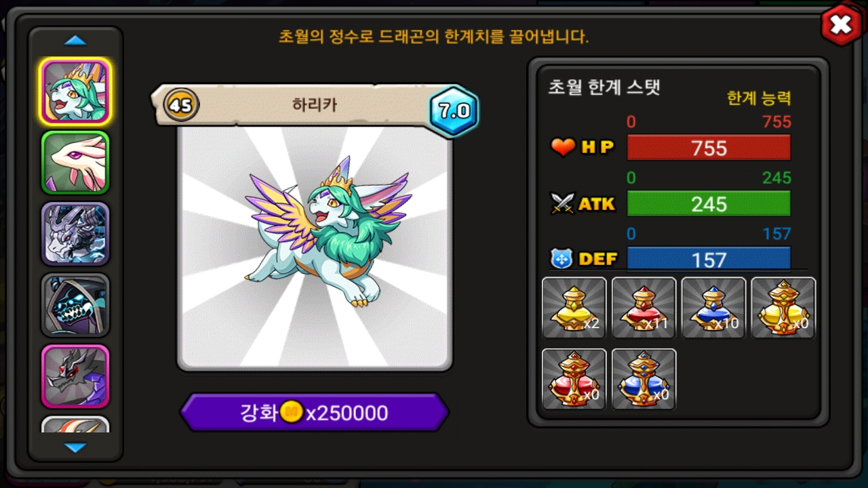Screen dimensions: 868x488
Task: Select the large yellow potion x0
Action: (x=783, y=308)
